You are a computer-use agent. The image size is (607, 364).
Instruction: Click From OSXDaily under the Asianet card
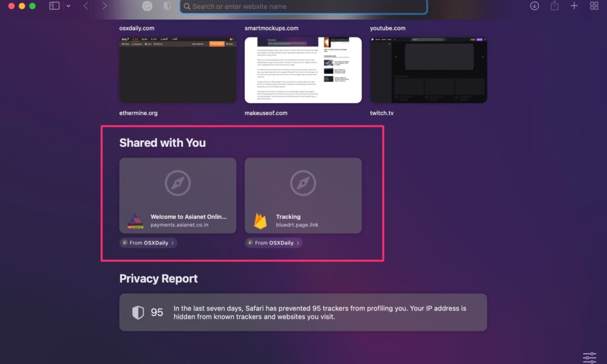point(148,243)
